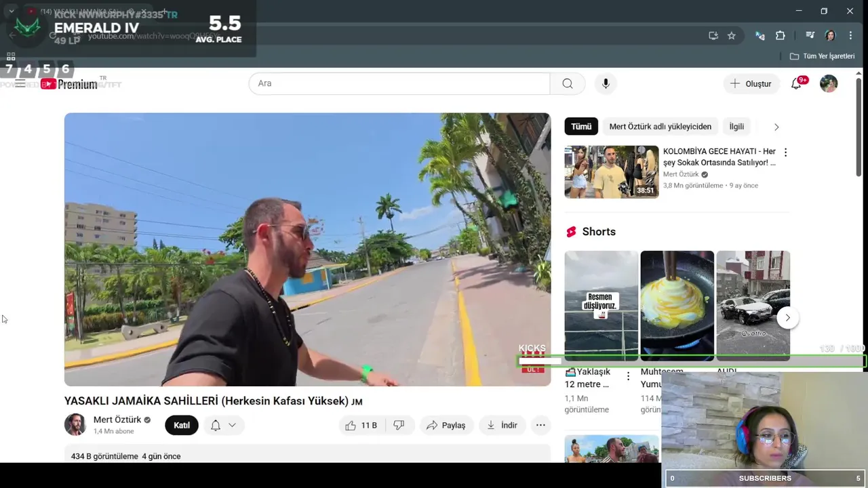Start voice search with microphone icon
The image size is (868, 488).
(606, 83)
